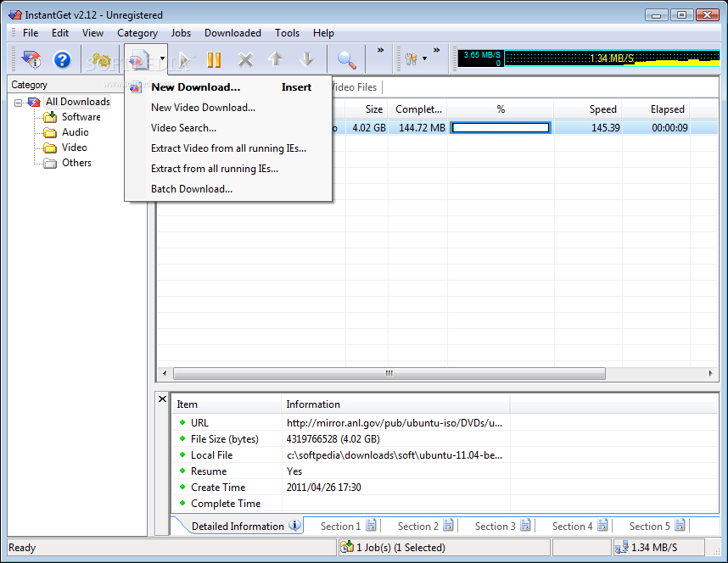Delete job using the X toolbar icon
Image resolution: width=728 pixels, height=563 pixels.
tap(245, 59)
